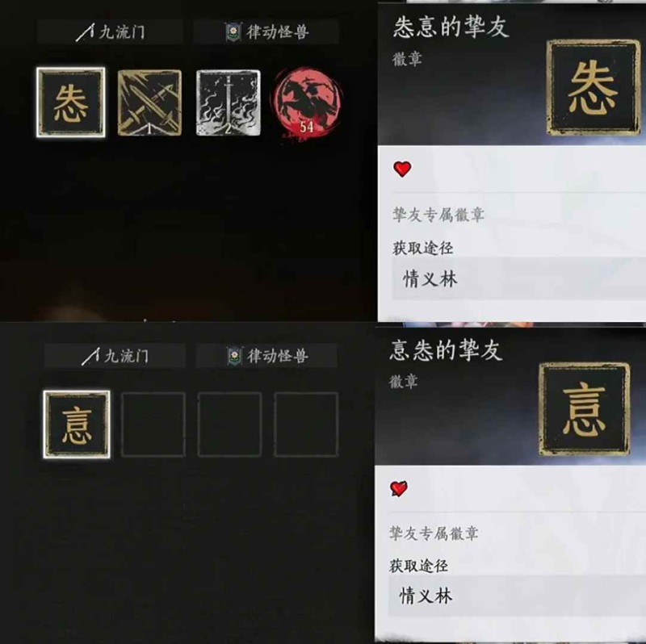Select the red horseman badge numbered 54
646x644 pixels.
coord(308,104)
